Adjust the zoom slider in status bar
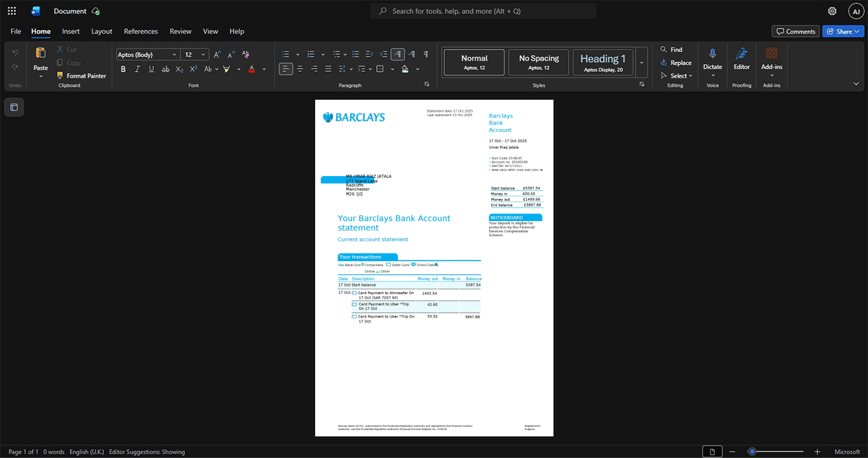 click(x=752, y=452)
